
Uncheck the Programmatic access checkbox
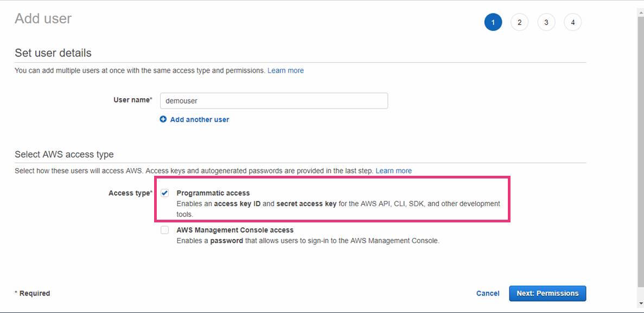click(165, 193)
